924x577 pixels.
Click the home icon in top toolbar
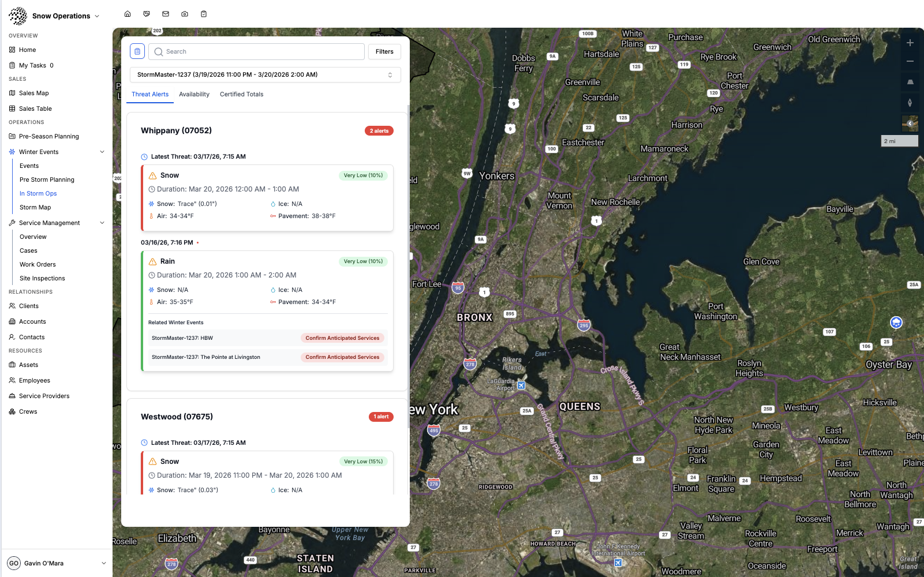click(x=128, y=14)
